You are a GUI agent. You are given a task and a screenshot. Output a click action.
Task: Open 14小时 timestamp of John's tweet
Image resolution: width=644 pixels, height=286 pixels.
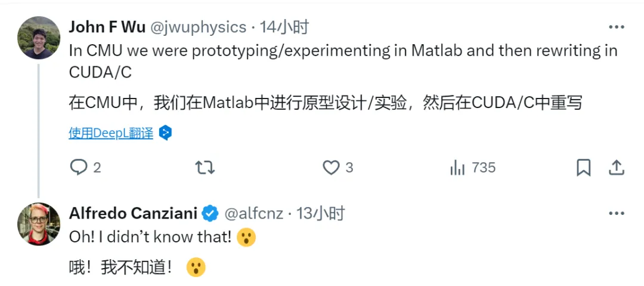click(287, 27)
